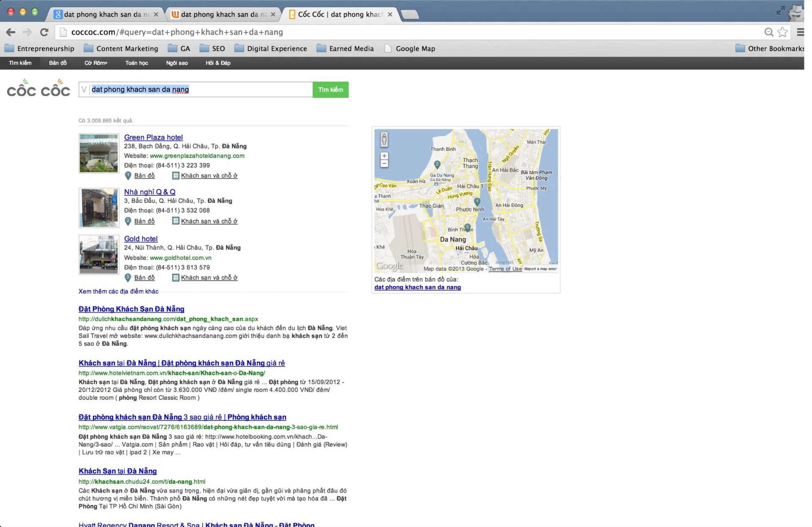
Task: Zoom in on the map
Action: [x=384, y=156]
